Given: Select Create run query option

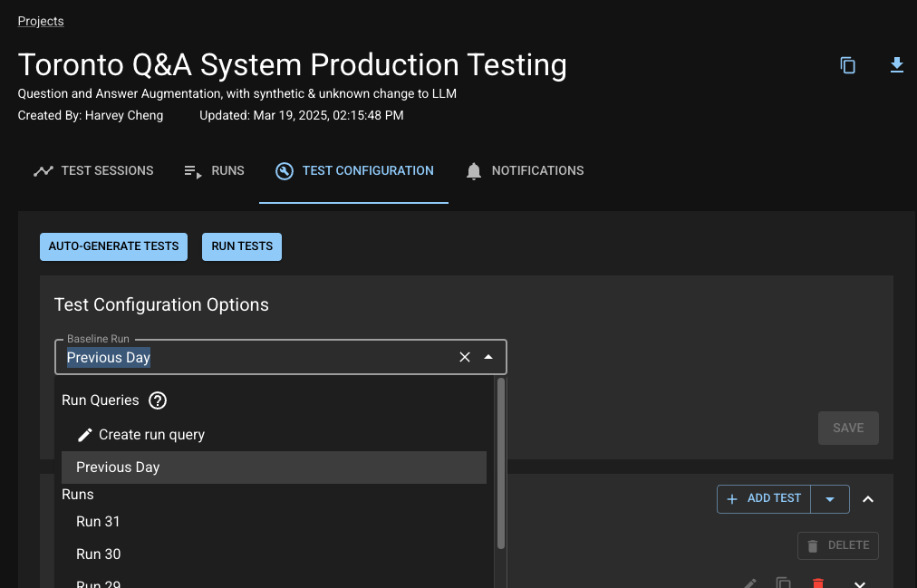Looking at the screenshot, I should click(151, 435).
